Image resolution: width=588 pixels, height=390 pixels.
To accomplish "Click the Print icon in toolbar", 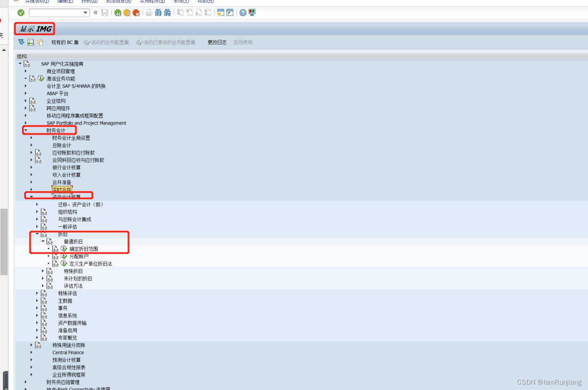I will coord(149,13).
